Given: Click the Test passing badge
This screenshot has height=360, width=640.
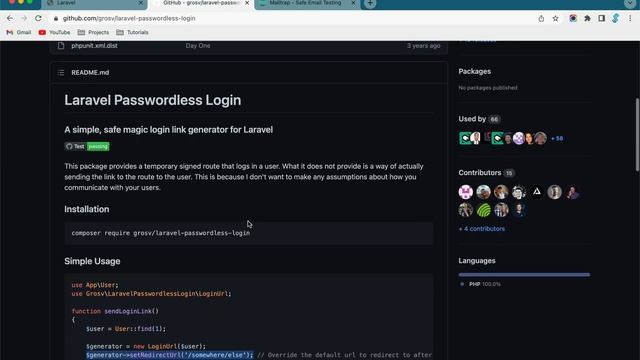Looking at the screenshot, I should point(87,147).
